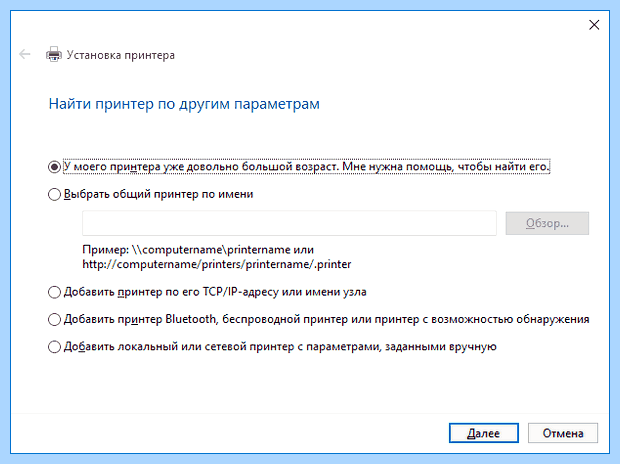
Task: Click the title text 'Установка принтера'
Action: point(121,55)
